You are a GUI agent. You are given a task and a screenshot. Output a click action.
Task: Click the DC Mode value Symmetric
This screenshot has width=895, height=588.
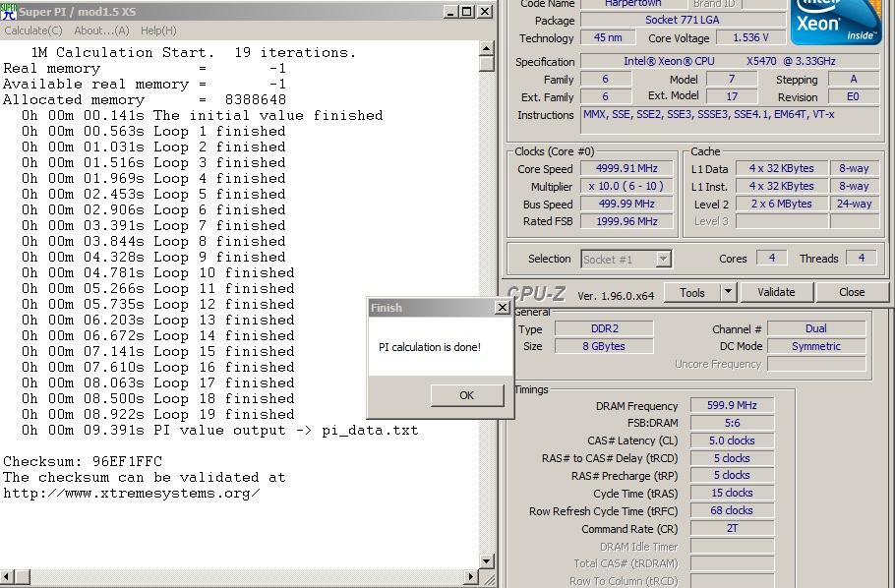pos(816,346)
